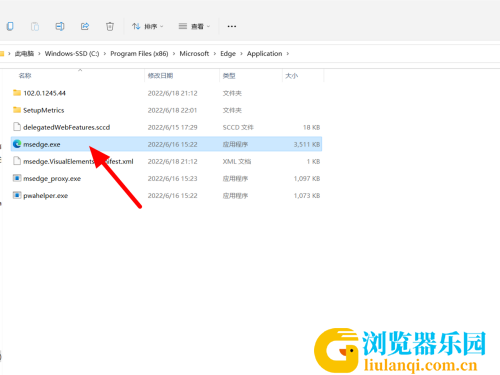
Task: Select the 102.0.1245.44 folder icon
Action: pos(17,93)
